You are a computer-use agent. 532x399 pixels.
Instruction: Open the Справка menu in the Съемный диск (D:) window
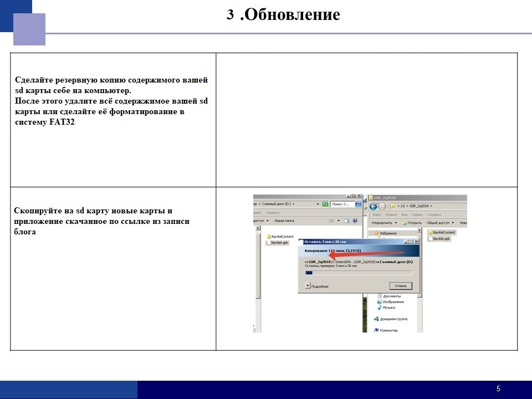273,213
